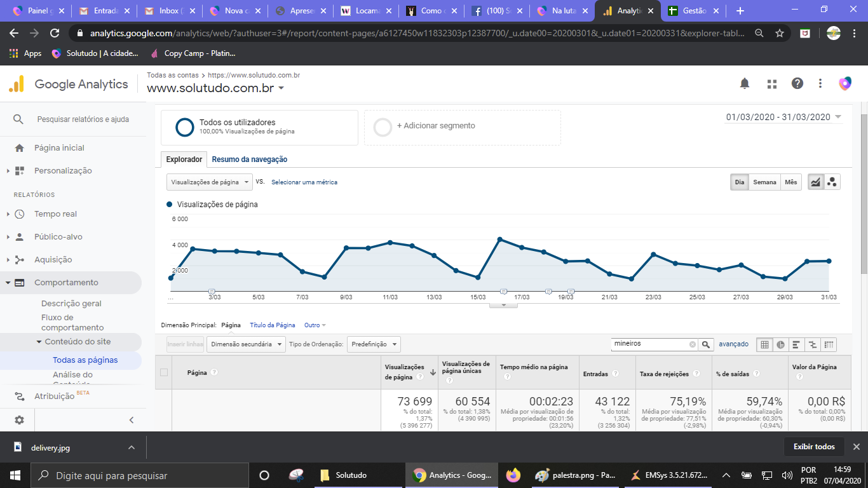Select the line chart view icon
The height and width of the screenshot is (488, 868).
click(815, 182)
